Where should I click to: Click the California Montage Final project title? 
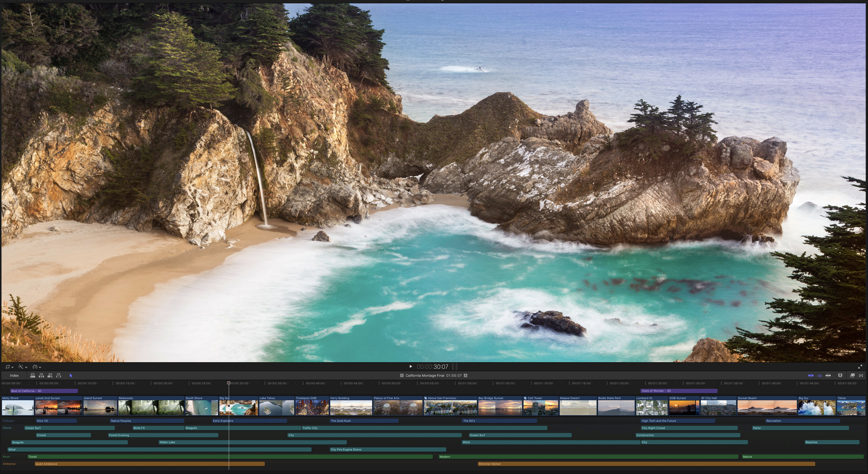(425, 376)
